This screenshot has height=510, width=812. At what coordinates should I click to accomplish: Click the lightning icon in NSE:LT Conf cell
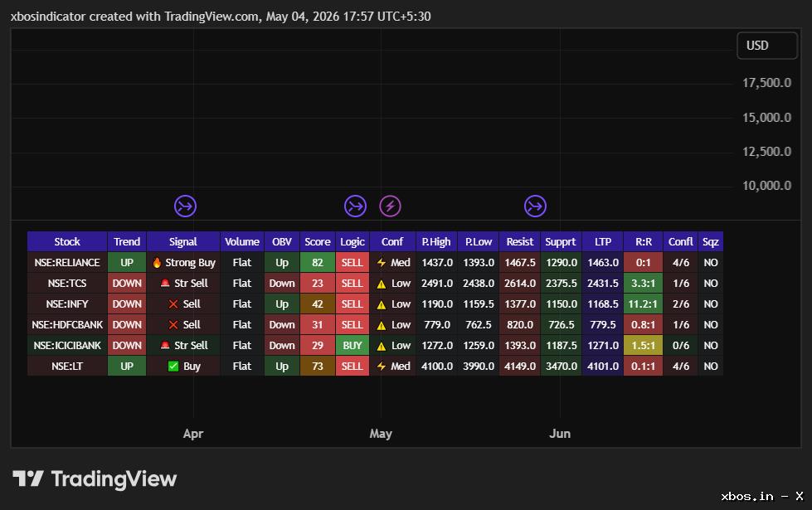click(382, 366)
